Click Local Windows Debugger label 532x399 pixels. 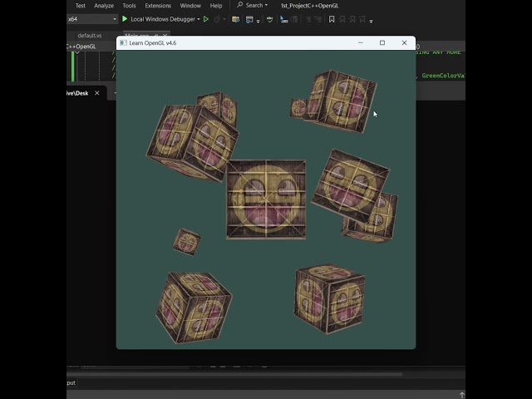tap(163, 19)
